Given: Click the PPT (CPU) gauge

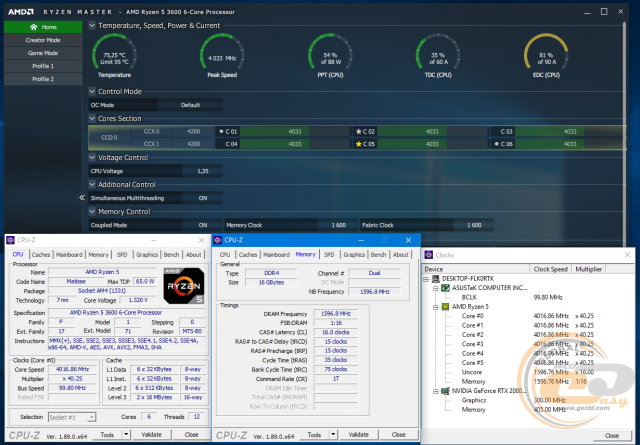Looking at the screenshot, I should [x=330, y=56].
